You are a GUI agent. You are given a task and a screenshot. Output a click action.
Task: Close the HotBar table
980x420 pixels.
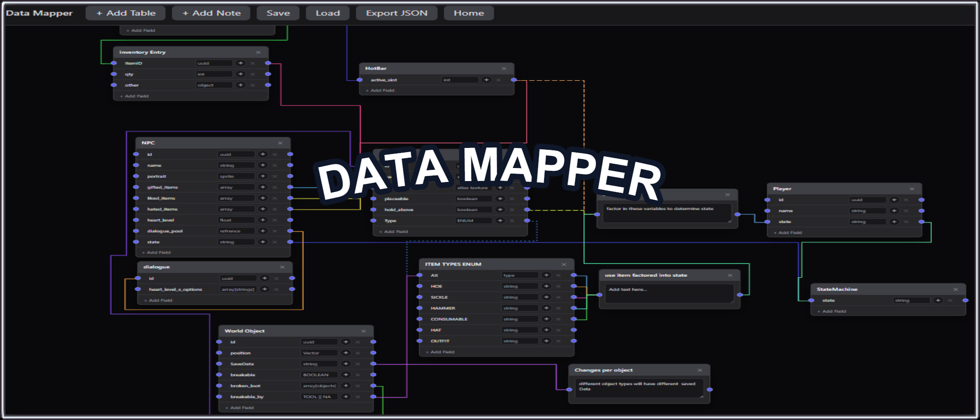pyautogui.click(x=504, y=69)
